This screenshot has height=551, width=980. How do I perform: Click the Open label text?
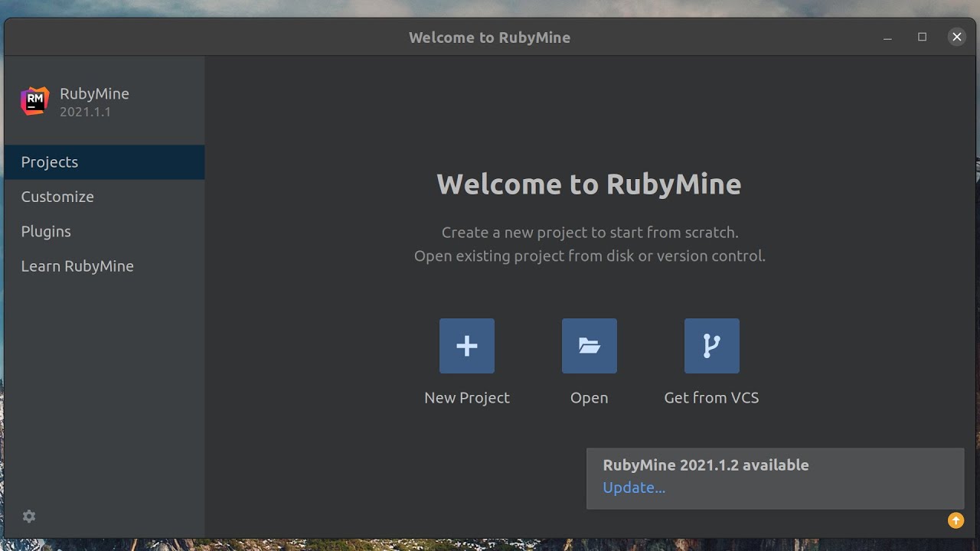590,398
